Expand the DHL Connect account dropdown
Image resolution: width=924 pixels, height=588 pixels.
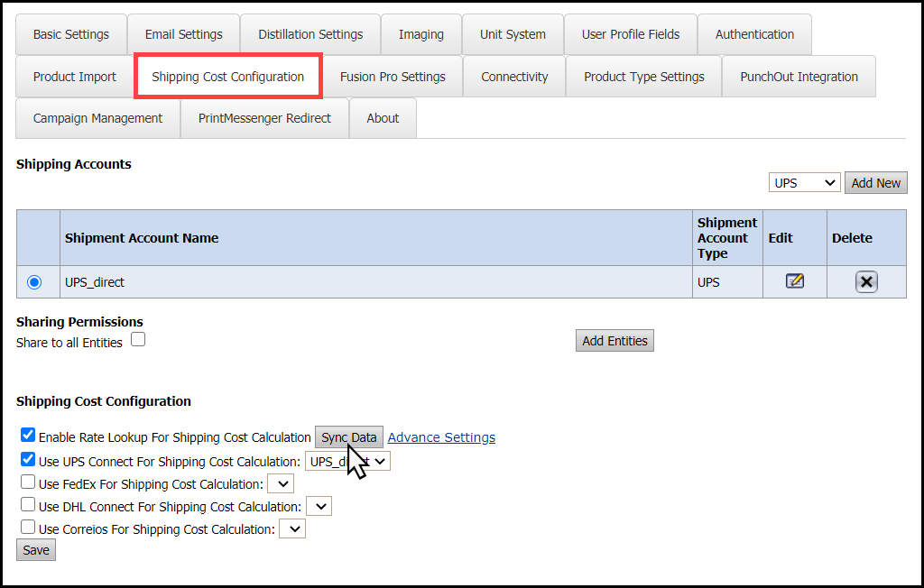pos(319,507)
